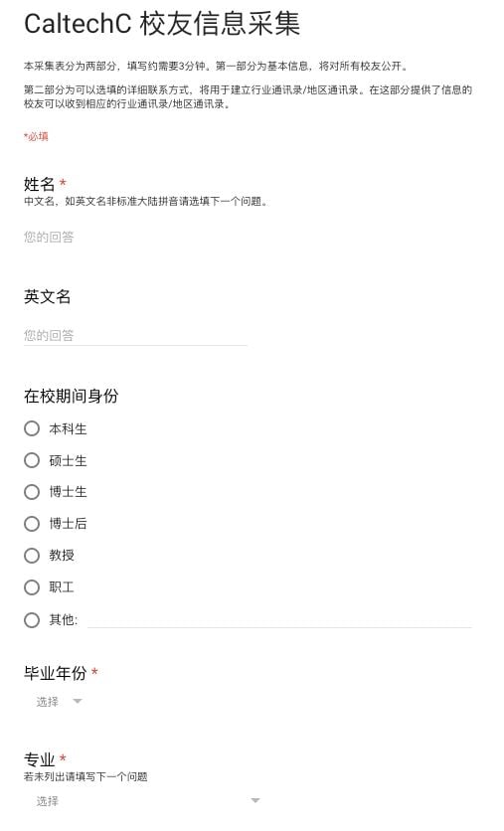Click the arrow icon of 毕业年份 dropdown

[78, 702]
